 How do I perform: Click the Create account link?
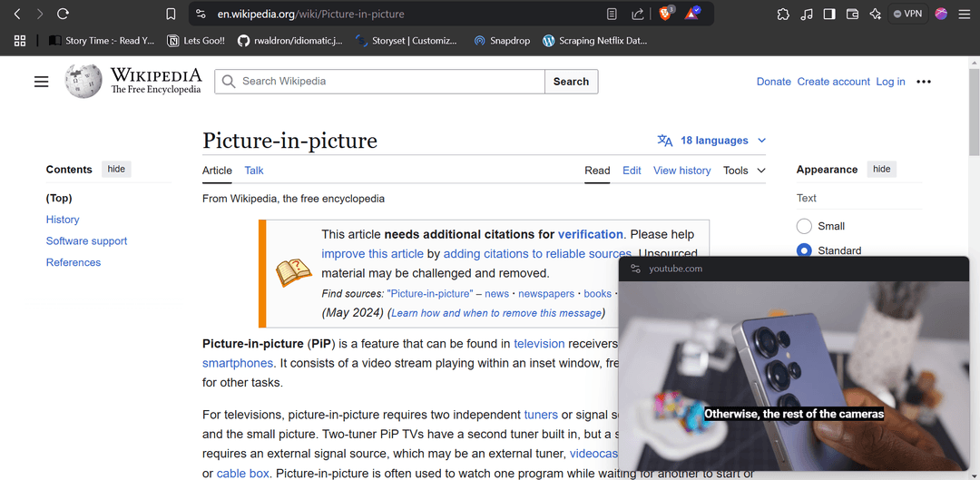coord(833,82)
